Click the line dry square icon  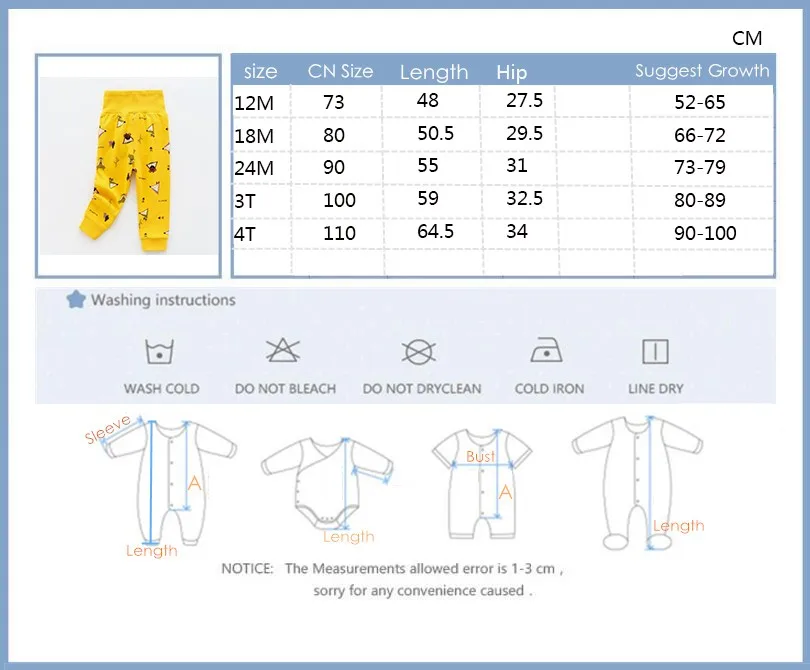pyautogui.click(x=656, y=352)
